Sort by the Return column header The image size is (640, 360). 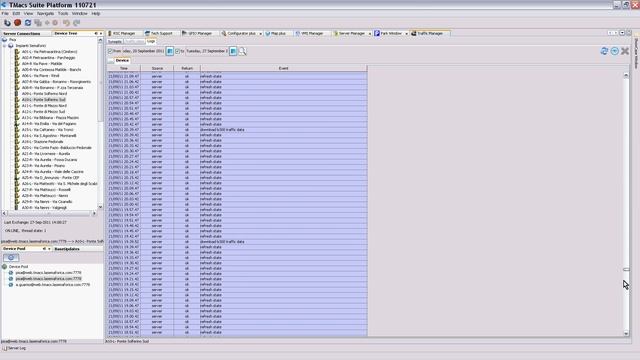point(187,68)
